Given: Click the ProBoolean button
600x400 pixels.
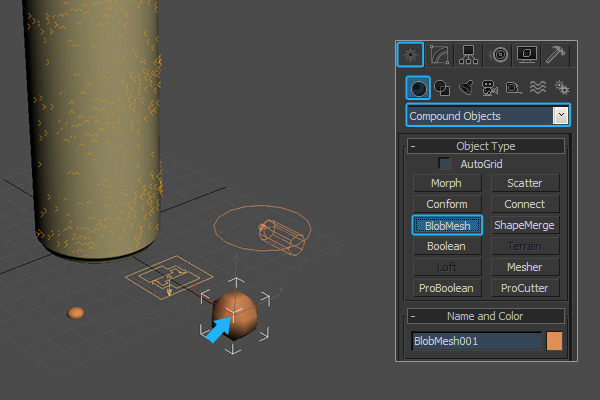Looking at the screenshot, I should 447,288.
